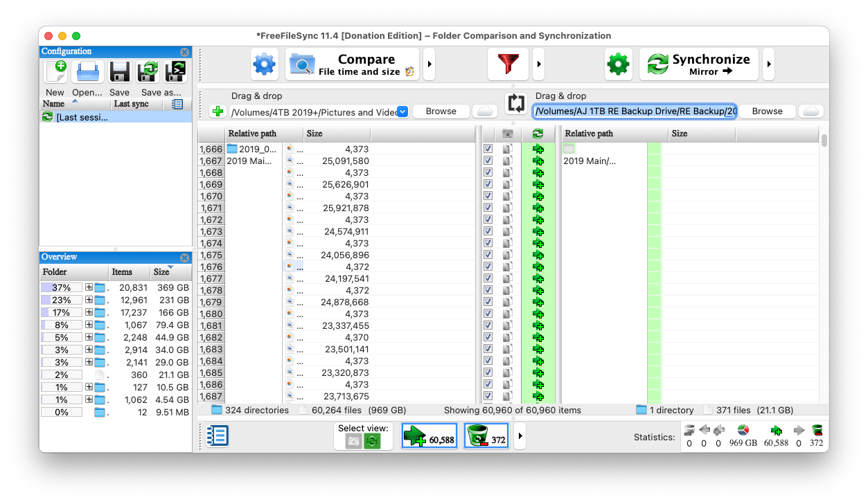Browse for the left folder
The height and width of the screenshot is (504, 868).
[x=441, y=111]
